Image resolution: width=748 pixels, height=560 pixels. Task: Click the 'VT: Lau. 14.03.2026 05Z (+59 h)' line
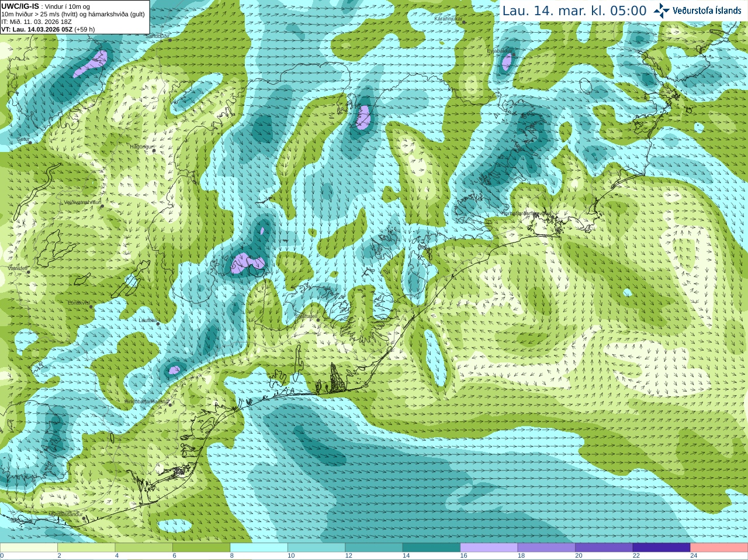48,29
